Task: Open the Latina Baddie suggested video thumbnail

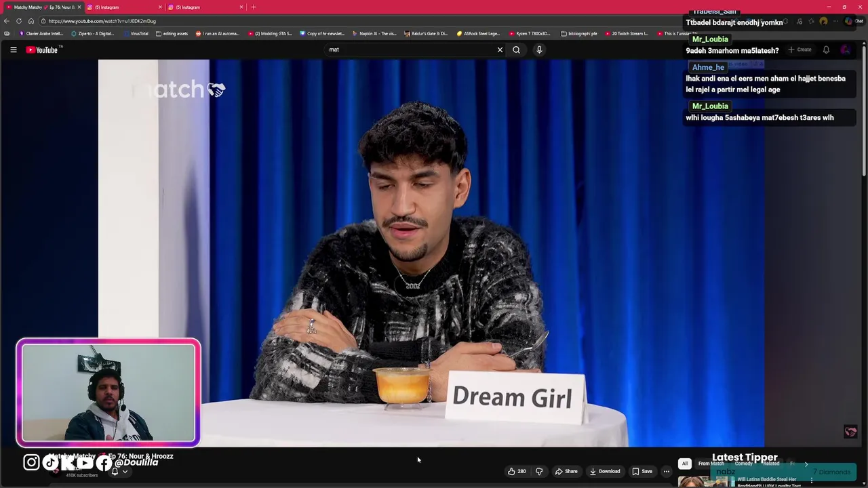Action: (705, 482)
